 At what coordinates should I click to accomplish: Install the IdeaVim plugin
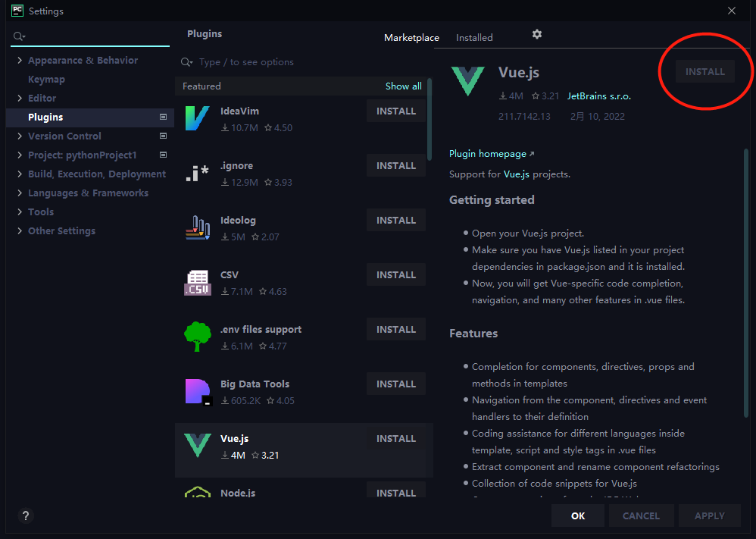click(396, 111)
